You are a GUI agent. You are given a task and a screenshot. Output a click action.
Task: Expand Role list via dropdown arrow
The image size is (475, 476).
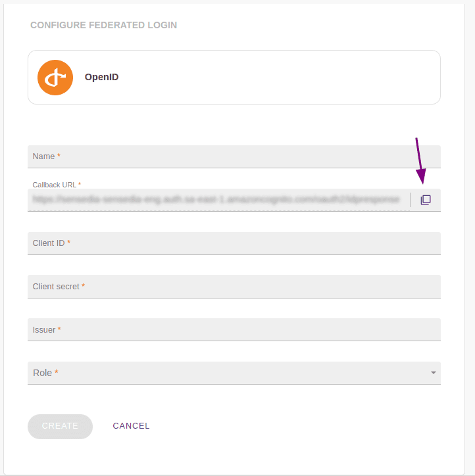pos(433,373)
